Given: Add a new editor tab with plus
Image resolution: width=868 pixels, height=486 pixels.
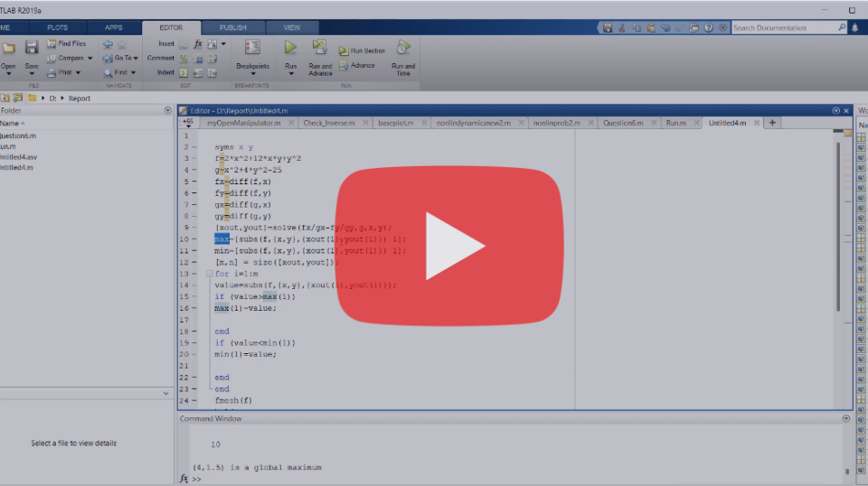Looking at the screenshot, I should 772,123.
